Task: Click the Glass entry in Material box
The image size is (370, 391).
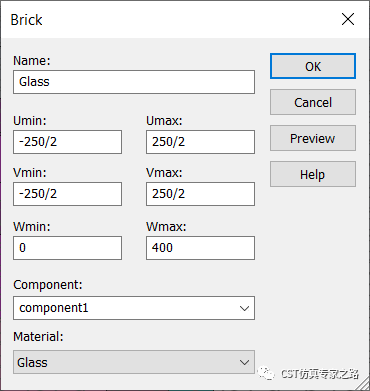Action: tap(32, 362)
